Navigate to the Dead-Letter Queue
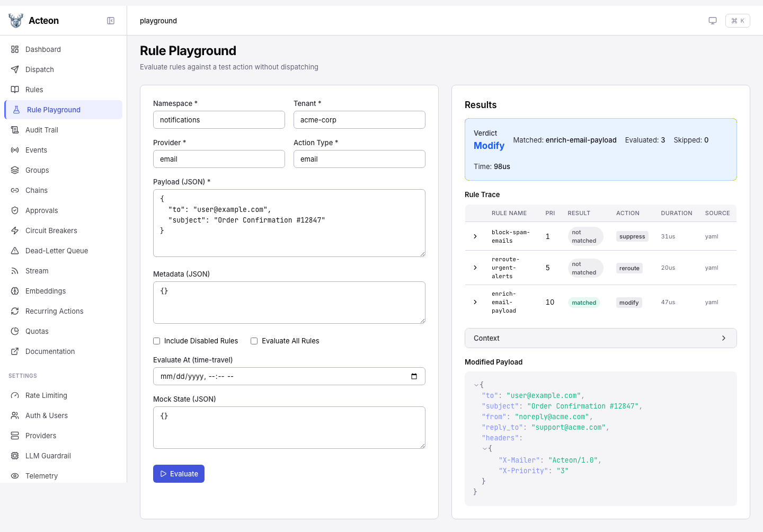This screenshot has width=763, height=532. 57,251
